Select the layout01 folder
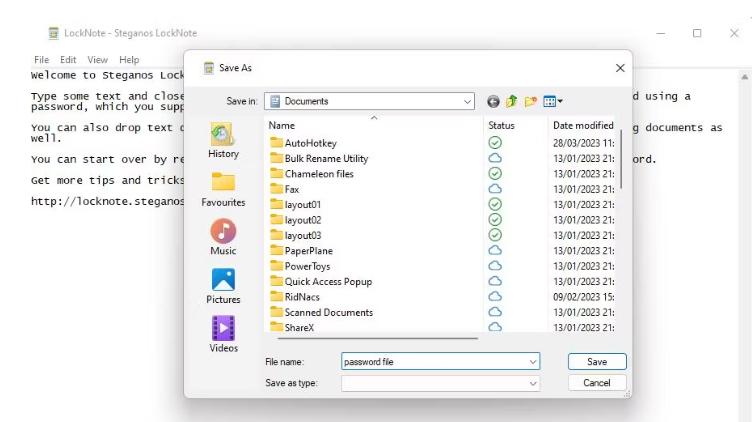 pos(295,204)
